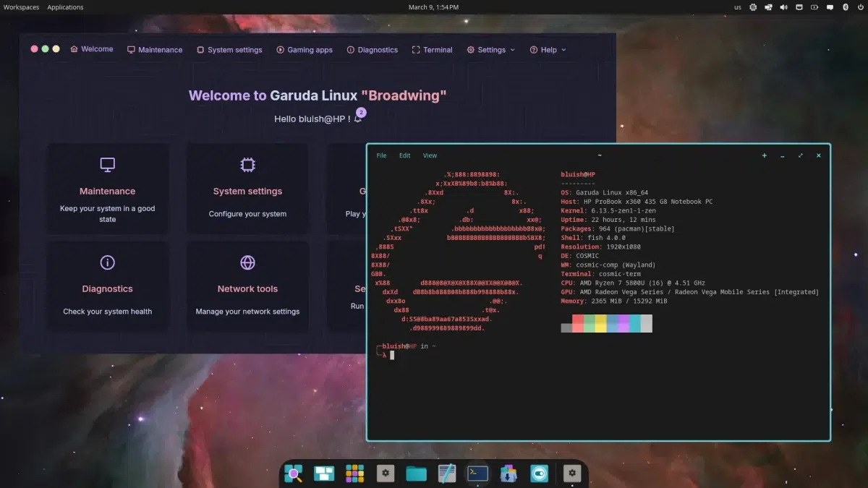Click the notification bell next to the greeting

click(x=358, y=117)
